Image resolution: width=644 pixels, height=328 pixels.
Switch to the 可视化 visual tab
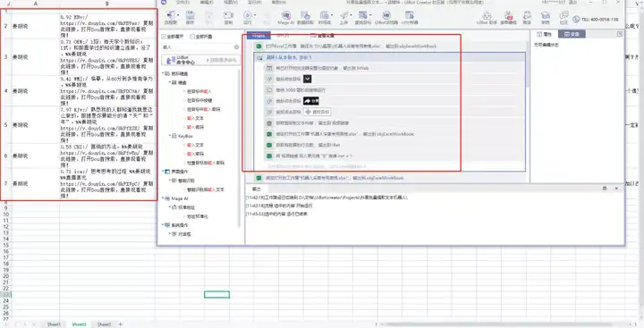click(x=258, y=36)
